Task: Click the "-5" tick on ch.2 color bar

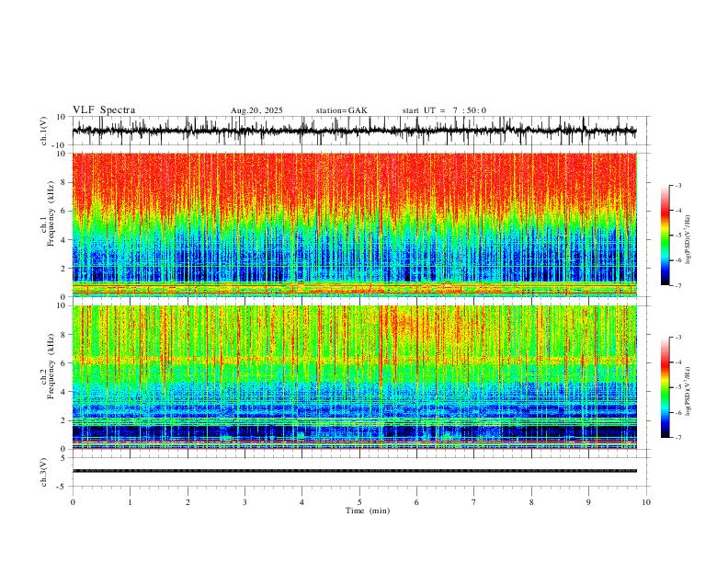Action: click(677, 387)
